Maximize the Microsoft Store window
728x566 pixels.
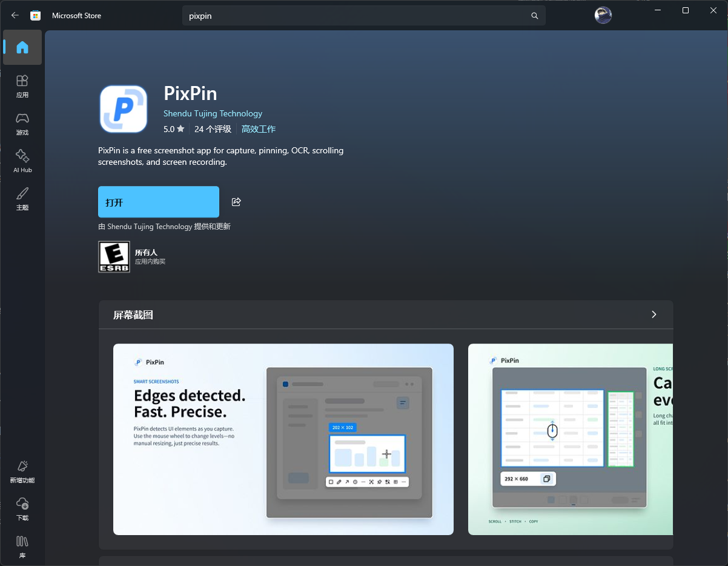686,10
